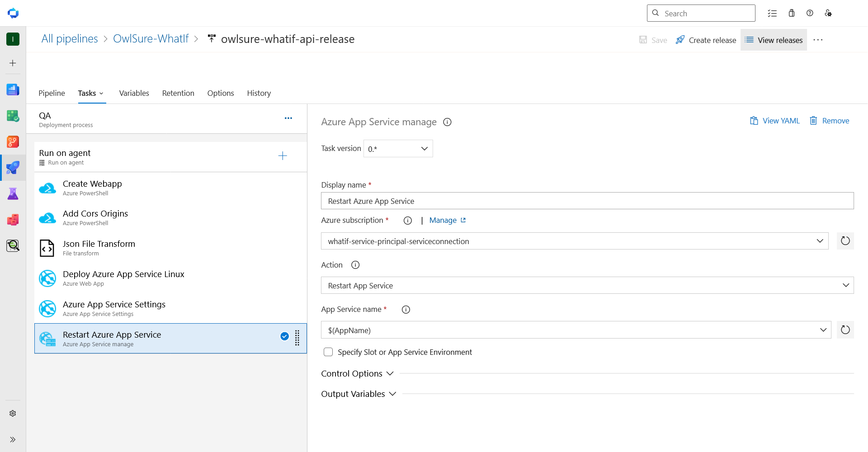Viewport: 868px width, 452px height.
Task: Switch to the Pipeline tab
Action: point(52,93)
